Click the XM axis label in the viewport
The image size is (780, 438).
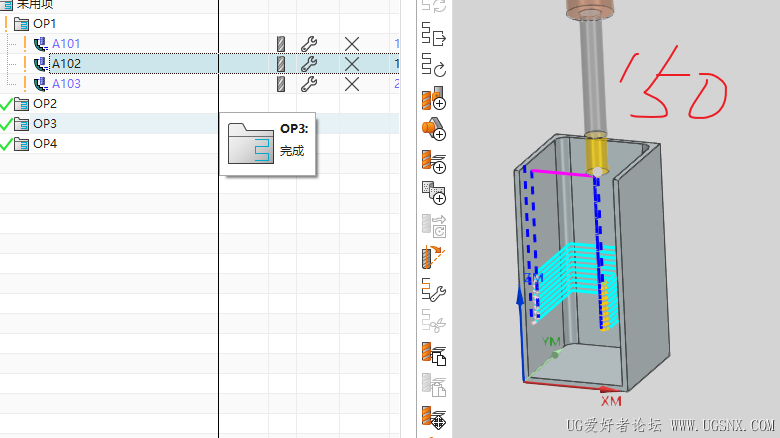click(x=611, y=401)
